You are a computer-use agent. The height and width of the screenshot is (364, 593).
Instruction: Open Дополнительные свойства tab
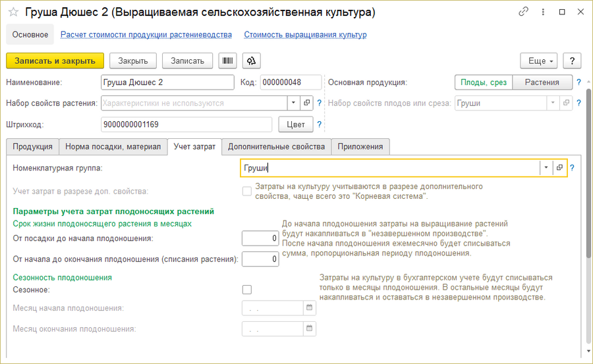click(277, 147)
